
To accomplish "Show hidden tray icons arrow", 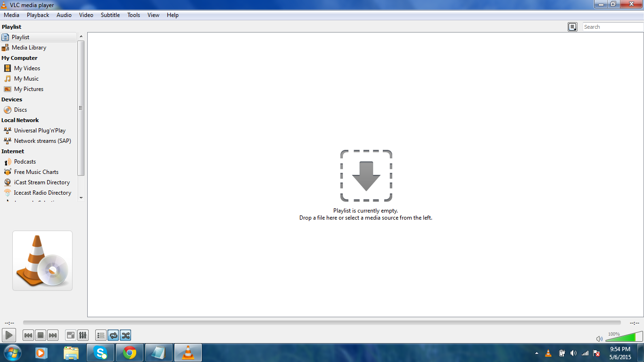I will pyautogui.click(x=537, y=353).
